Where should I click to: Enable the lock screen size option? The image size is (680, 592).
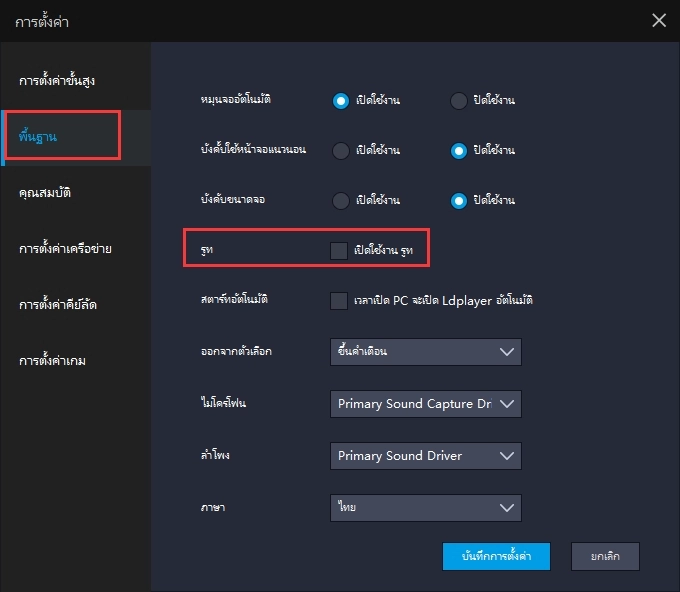(341, 200)
